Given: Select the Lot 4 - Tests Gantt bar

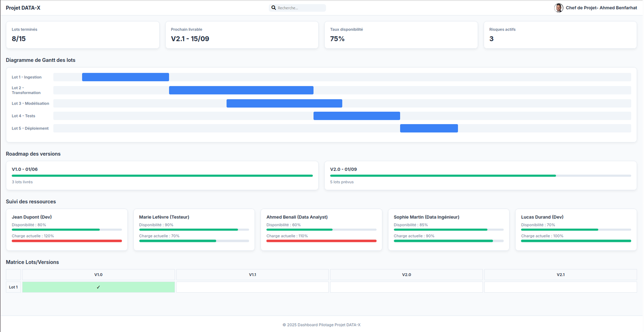Looking at the screenshot, I should coord(357,116).
